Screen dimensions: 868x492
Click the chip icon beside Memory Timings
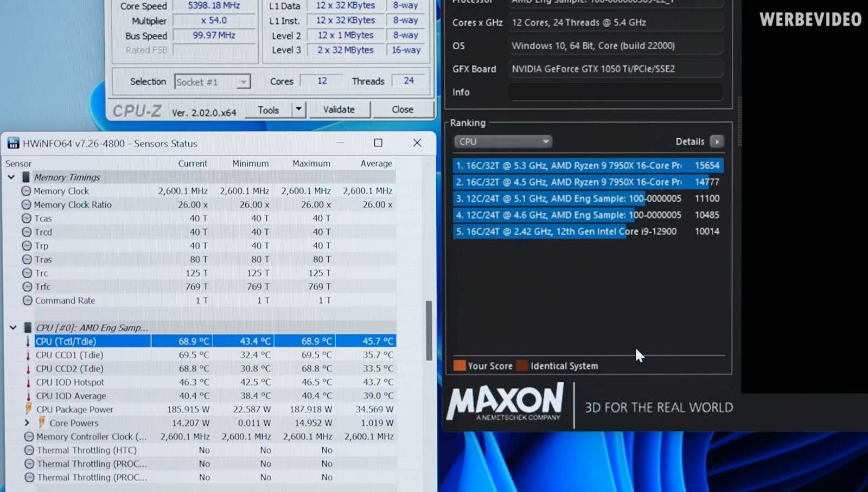click(x=25, y=177)
